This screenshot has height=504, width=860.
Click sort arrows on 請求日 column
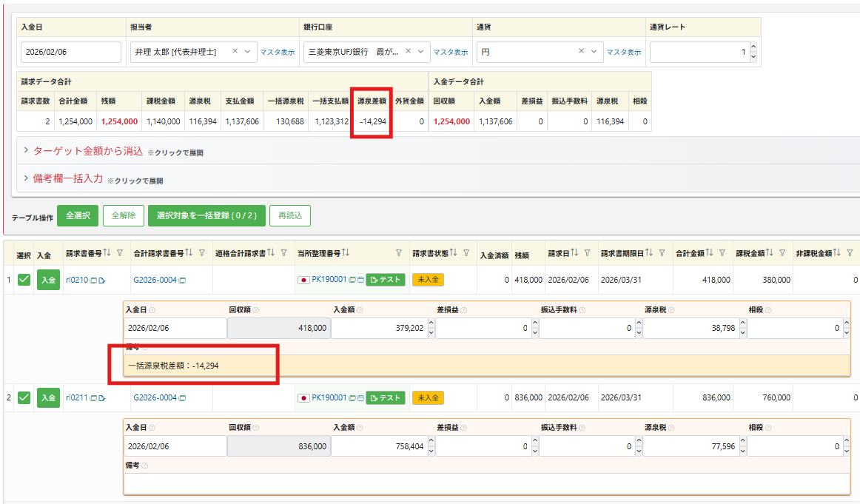click(574, 253)
